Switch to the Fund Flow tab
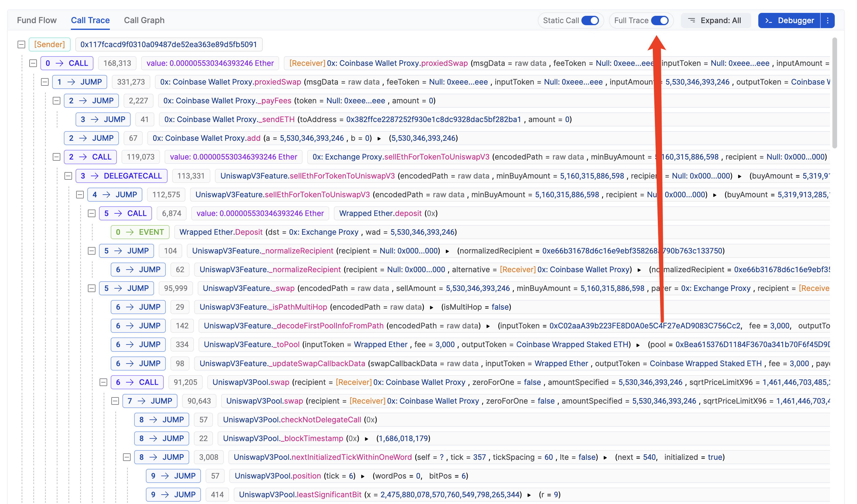 pos(37,20)
